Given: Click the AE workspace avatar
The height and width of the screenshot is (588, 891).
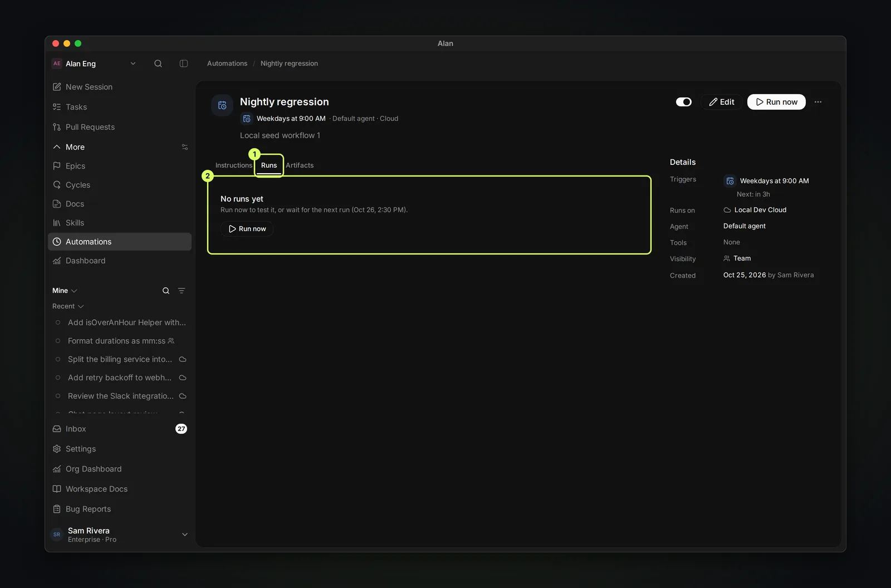Looking at the screenshot, I should (x=57, y=63).
